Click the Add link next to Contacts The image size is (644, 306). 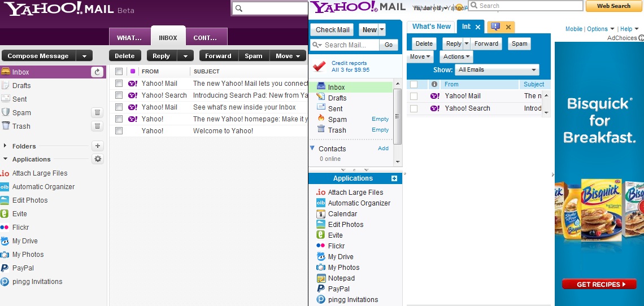[383, 148]
